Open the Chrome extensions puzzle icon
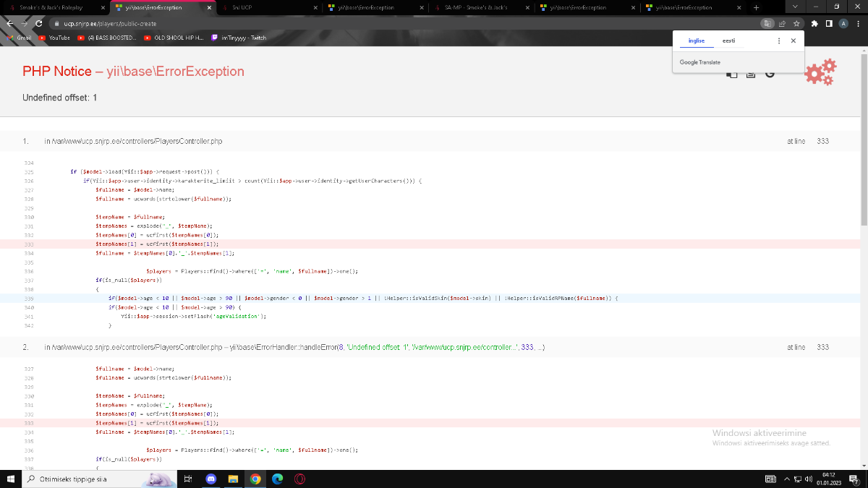Viewport: 868px width, 488px height. click(x=814, y=23)
